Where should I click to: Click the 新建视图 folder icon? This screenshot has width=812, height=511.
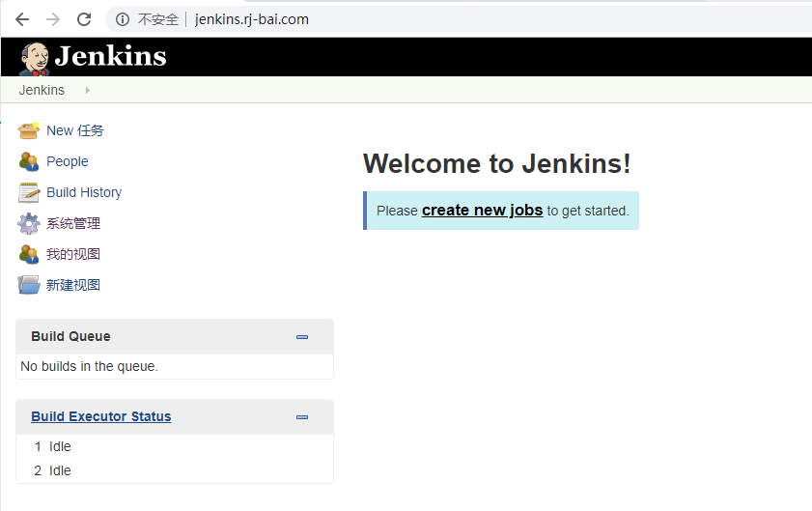tap(28, 285)
